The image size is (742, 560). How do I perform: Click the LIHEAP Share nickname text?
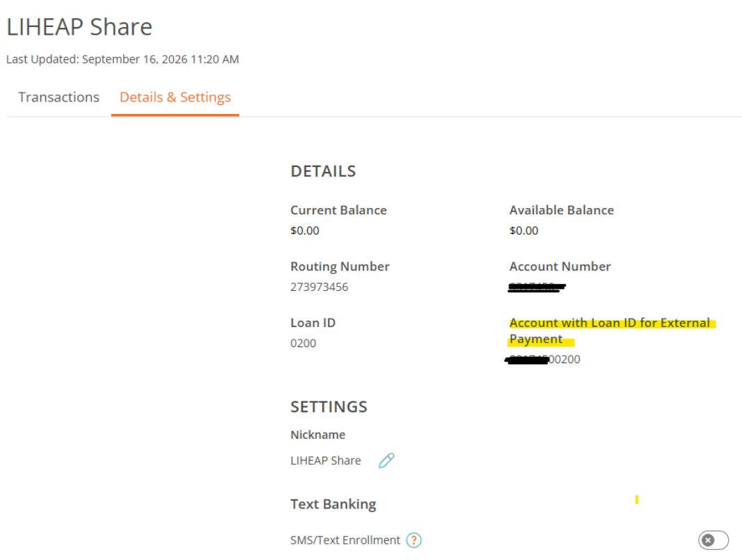pos(326,461)
